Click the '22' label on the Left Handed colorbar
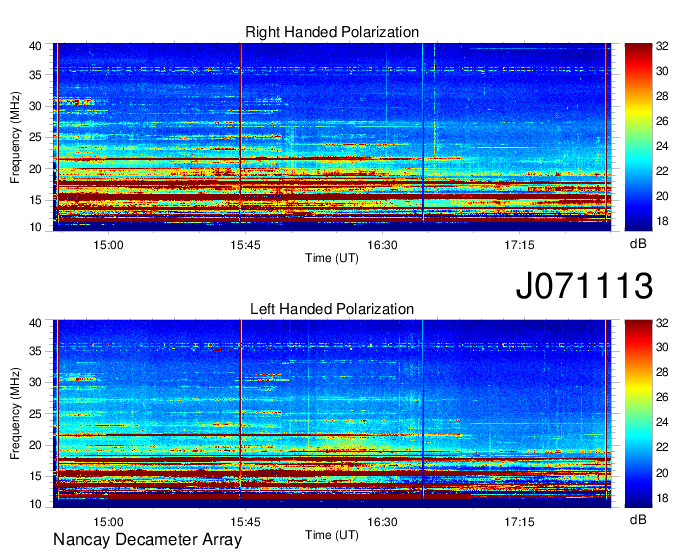The image size is (680, 552). coord(662,447)
